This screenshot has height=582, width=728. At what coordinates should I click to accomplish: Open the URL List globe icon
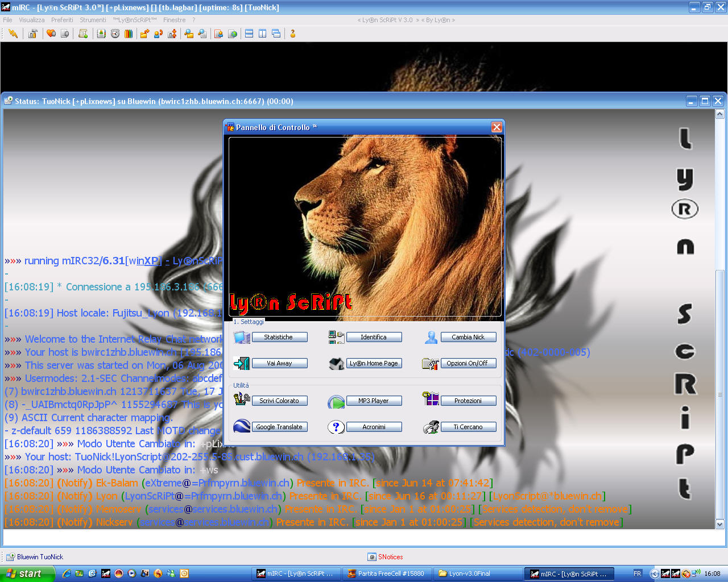coord(232,34)
